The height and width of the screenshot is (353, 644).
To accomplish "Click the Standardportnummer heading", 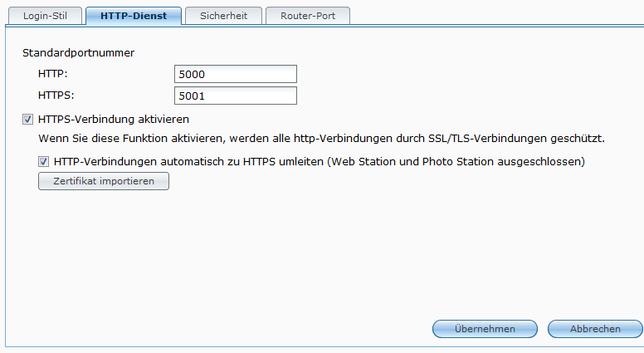I will coord(78,53).
